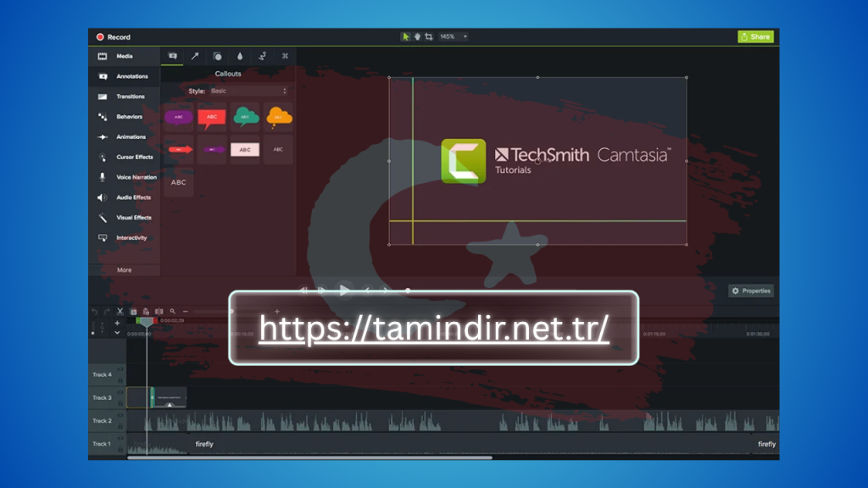Choose the large plain ABC text callout

pos(178,182)
